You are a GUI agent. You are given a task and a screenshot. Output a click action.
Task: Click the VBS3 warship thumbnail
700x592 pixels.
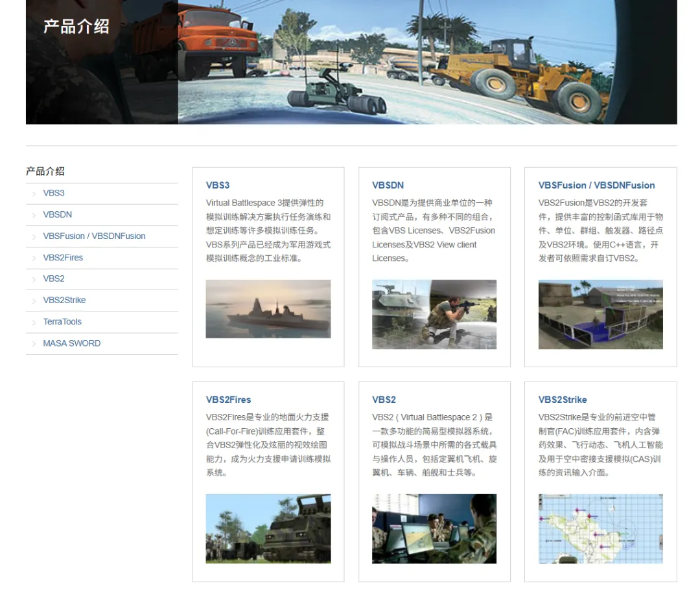268,309
